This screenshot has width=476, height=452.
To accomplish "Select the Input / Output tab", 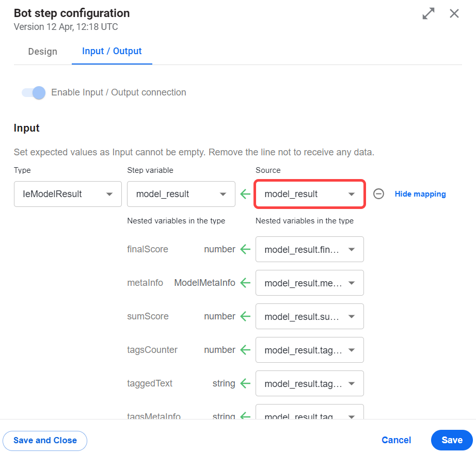I will pos(112,51).
